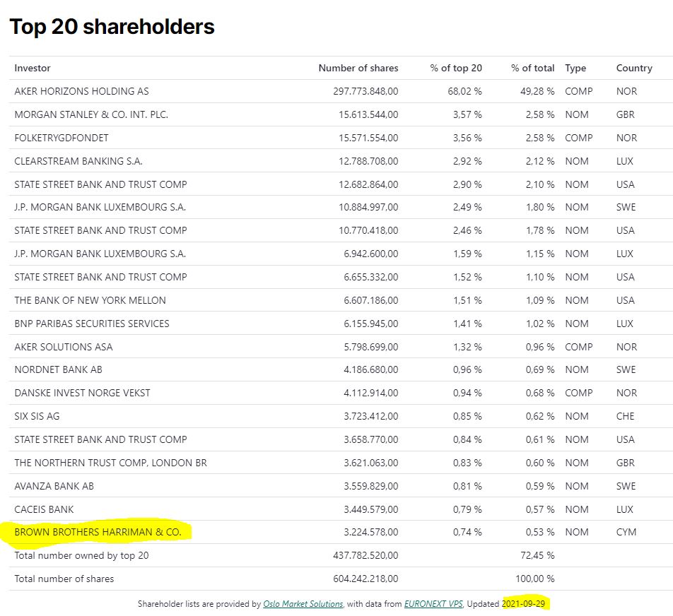Open the Oslo Market Solutions link
The width and height of the screenshot is (673, 616).
(x=303, y=604)
